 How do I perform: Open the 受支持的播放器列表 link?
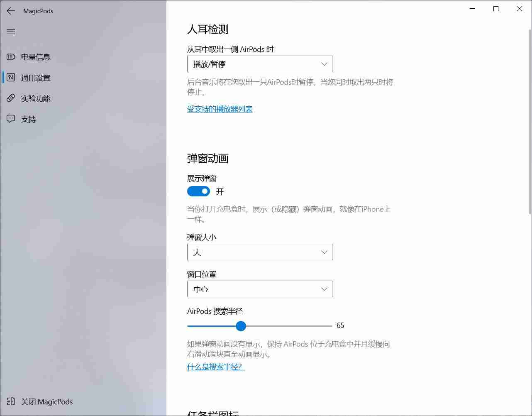pos(220,109)
